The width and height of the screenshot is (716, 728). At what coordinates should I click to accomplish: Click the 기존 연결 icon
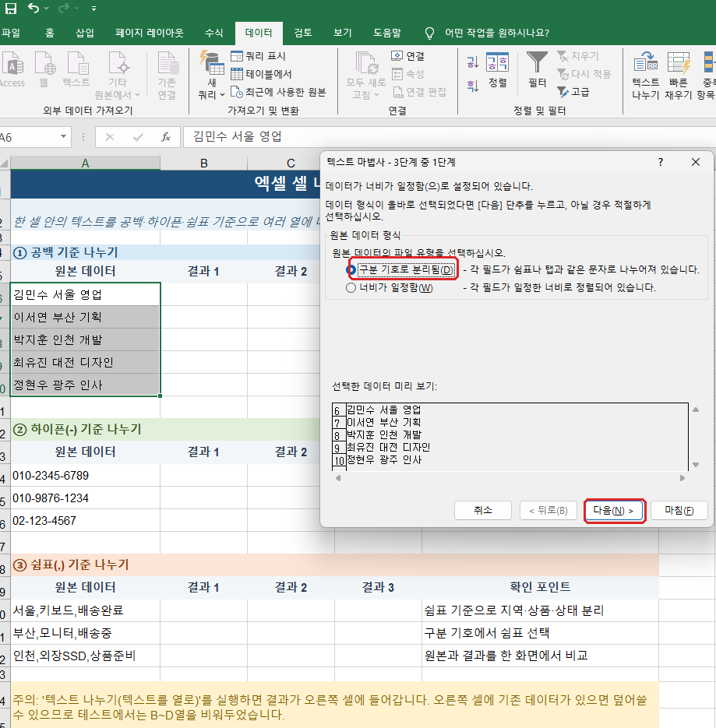[x=167, y=76]
